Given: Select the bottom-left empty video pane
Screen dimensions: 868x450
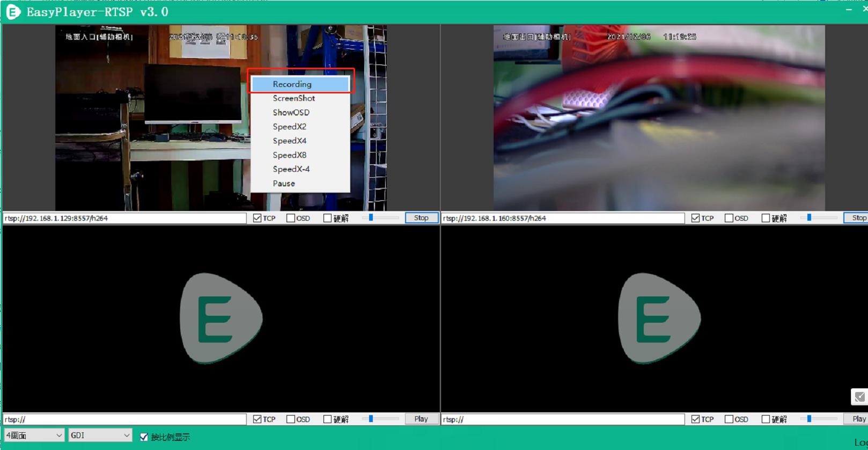Looking at the screenshot, I should (221, 319).
